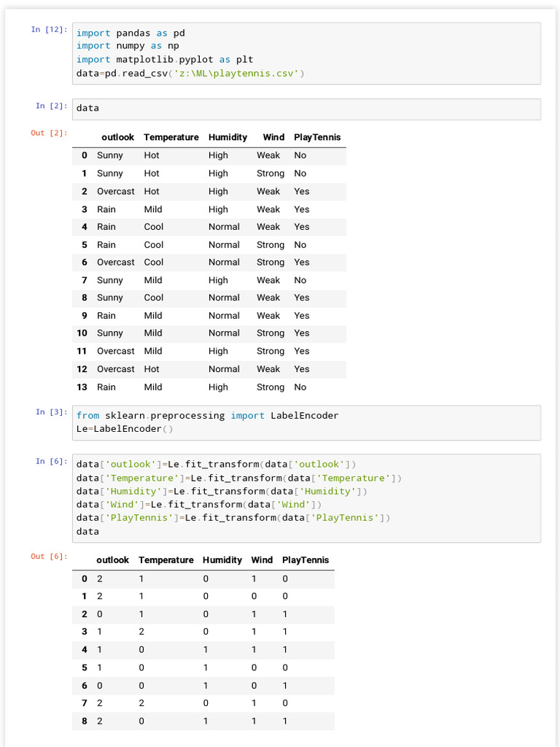This screenshot has height=747, width=560.
Task: Click PlayTennis header in Out [6] table
Action: 306,560
